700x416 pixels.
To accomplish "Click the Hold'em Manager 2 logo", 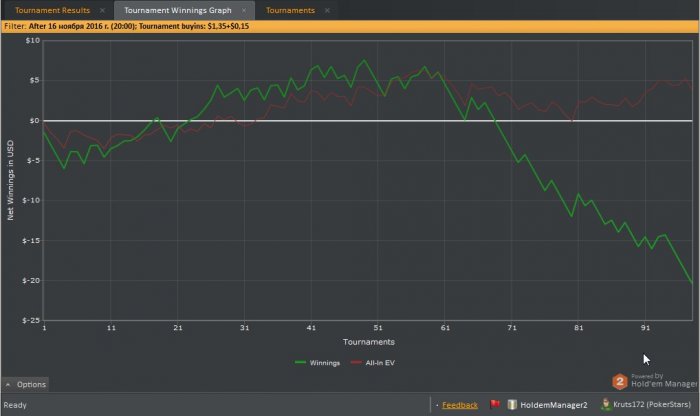I will tap(620, 382).
